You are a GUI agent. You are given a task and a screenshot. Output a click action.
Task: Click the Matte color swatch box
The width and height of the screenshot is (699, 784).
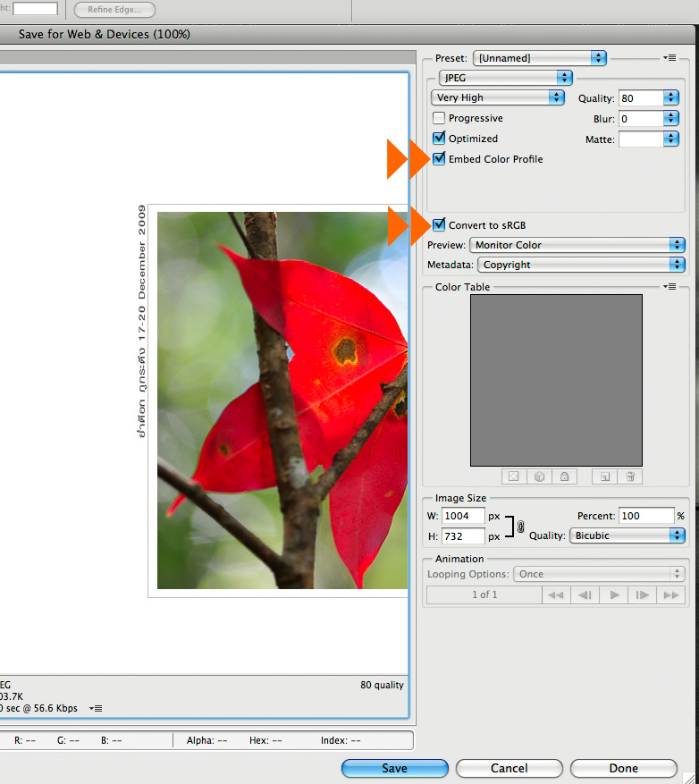point(641,139)
